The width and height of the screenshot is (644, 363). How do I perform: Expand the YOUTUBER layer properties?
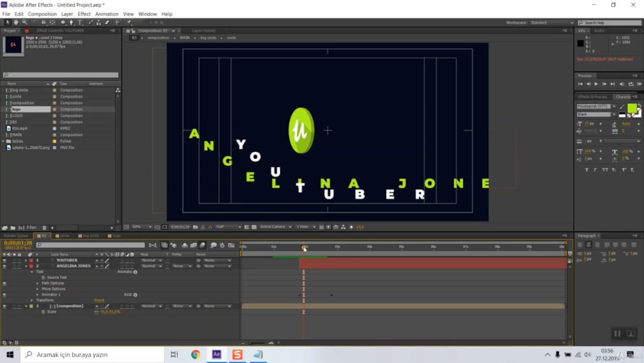pos(26,260)
